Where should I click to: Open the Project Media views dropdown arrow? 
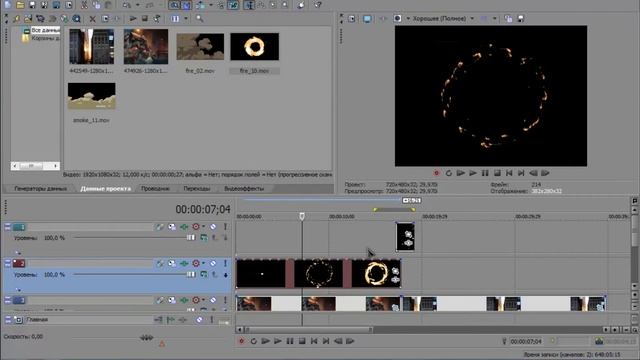click(186, 18)
